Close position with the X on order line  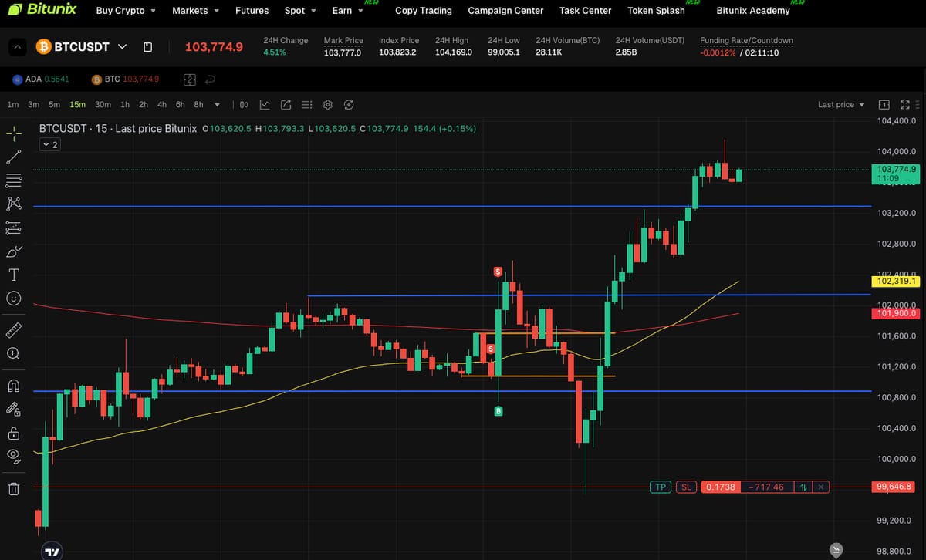822,487
